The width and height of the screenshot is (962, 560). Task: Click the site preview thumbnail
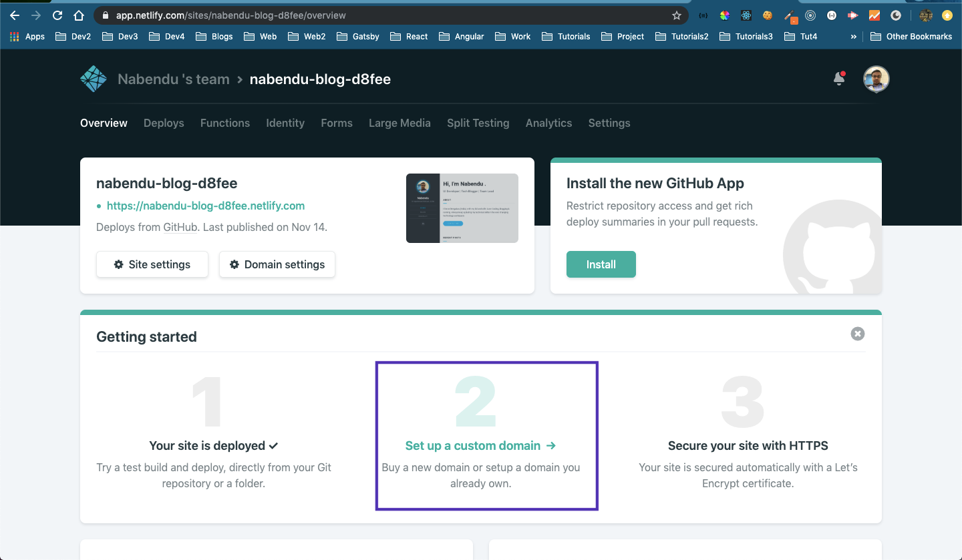coord(462,208)
